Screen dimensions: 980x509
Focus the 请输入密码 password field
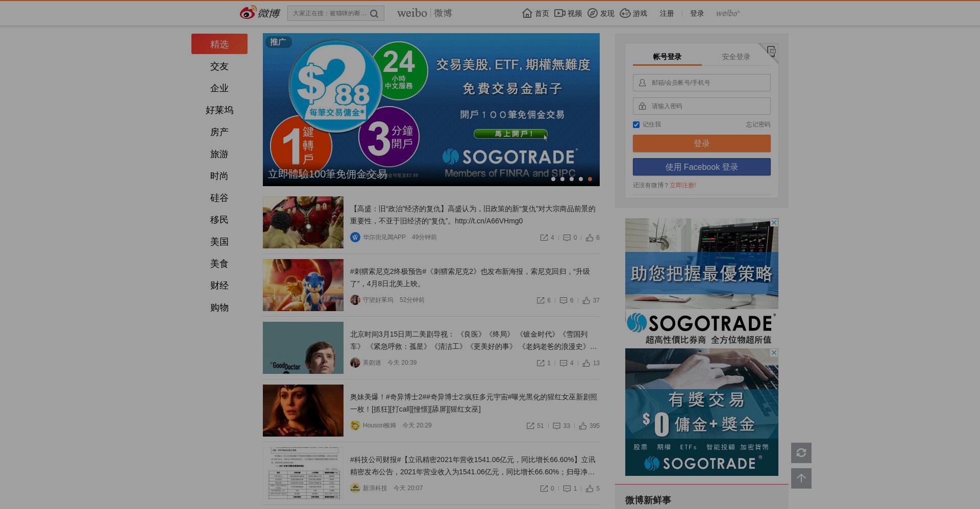coord(702,106)
